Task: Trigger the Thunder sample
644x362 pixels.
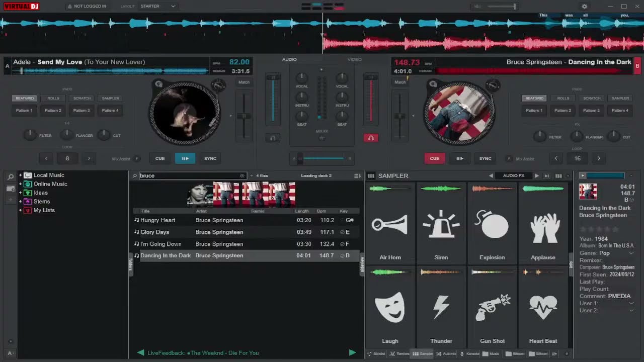Action: pos(441,307)
